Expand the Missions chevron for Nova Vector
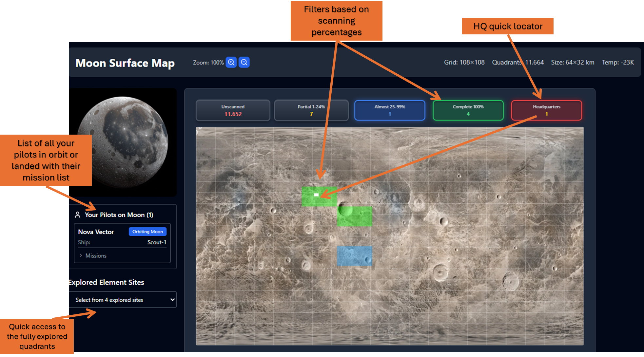 pos(81,255)
